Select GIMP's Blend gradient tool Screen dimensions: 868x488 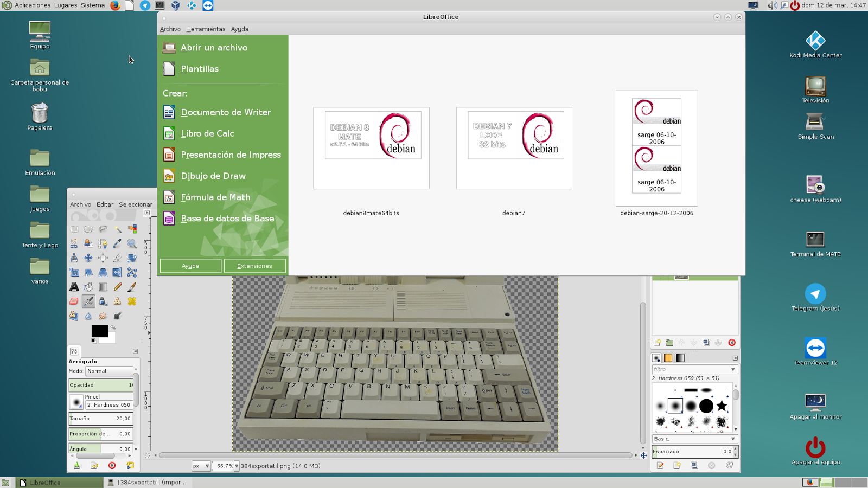(x=103, y=287)
